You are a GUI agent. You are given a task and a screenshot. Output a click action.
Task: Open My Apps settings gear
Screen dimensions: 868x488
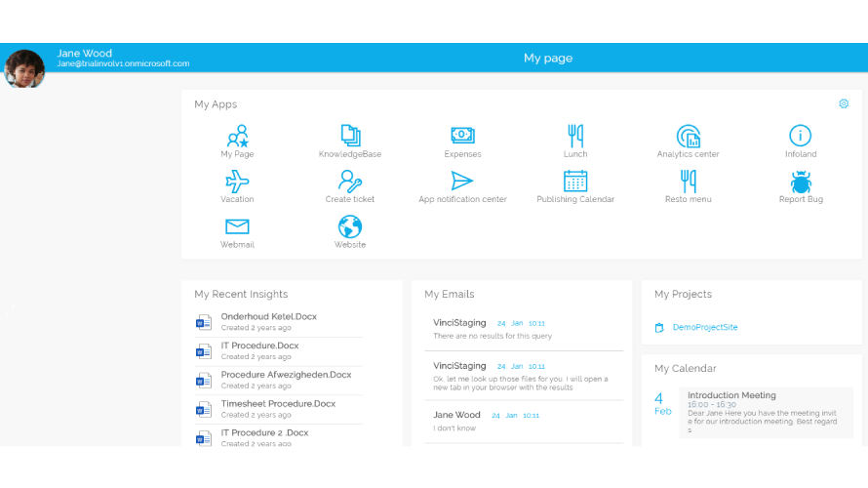[844, 103]
